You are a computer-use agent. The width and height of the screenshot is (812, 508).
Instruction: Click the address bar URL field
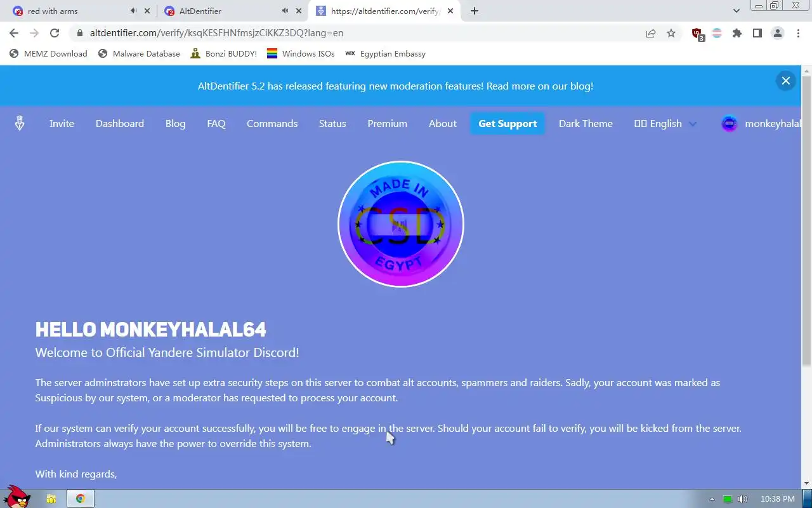pos(355,33)
